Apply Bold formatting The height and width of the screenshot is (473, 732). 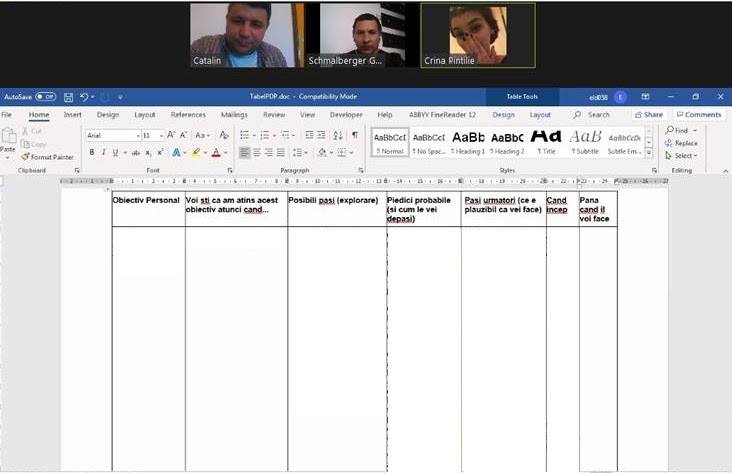click(x=92, y=153)
